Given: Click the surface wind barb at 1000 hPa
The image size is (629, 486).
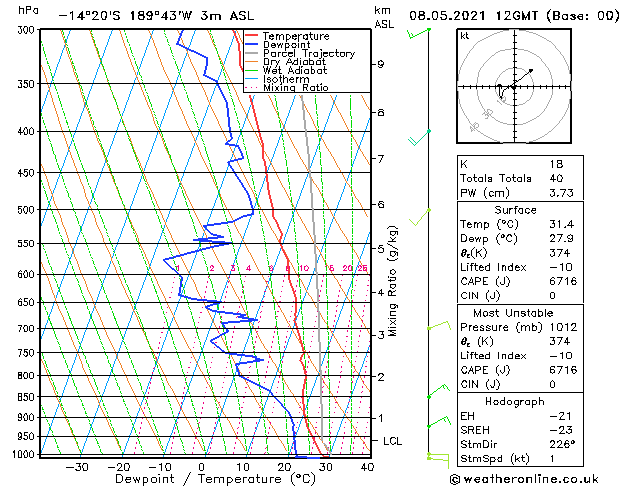Looking at the screenshot, I should [438, 460].
